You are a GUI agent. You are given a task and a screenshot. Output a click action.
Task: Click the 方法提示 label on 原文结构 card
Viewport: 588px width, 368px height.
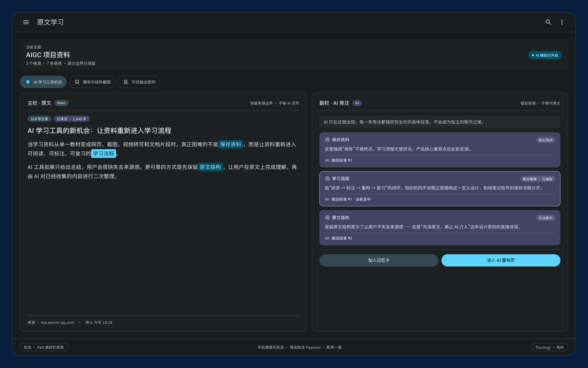click(x=545, y=218)
